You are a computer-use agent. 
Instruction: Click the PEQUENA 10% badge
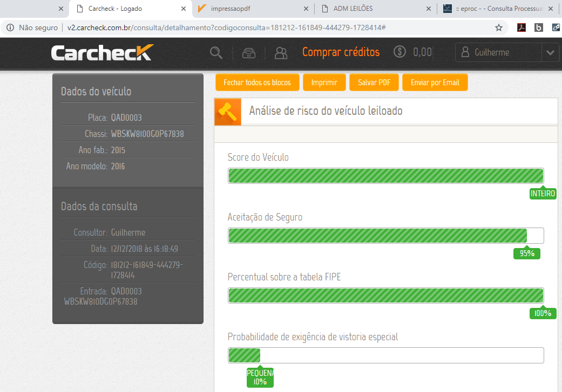click(260, 377)
